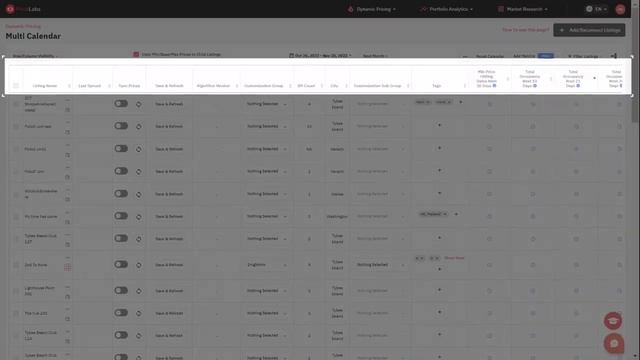Viewport: 640px width, 360px height.
Task: Toggle Sync Prices for 2nd To None
Action: pos(121,264)
